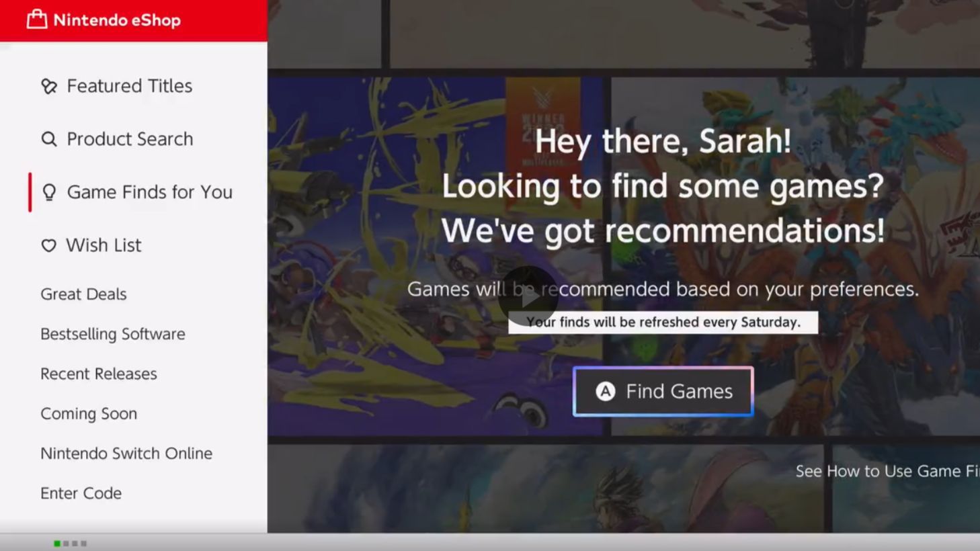Go to Great Deals section
The image size is (980, 551).
[x=83, y=294]
